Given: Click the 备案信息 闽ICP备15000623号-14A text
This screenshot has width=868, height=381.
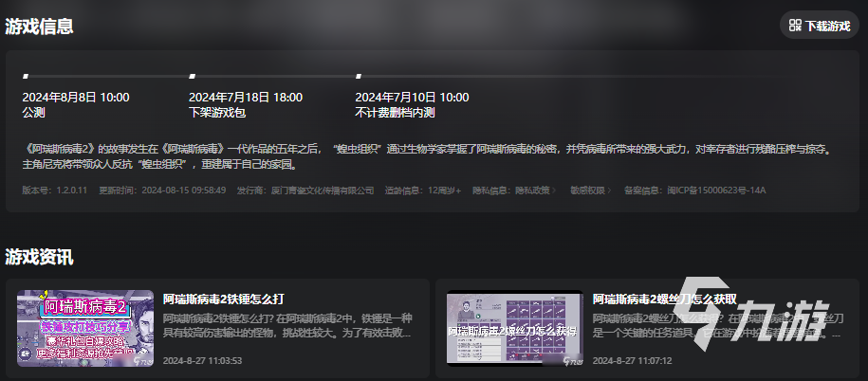Looking at the screenshot, I should (x=694, y=190).
